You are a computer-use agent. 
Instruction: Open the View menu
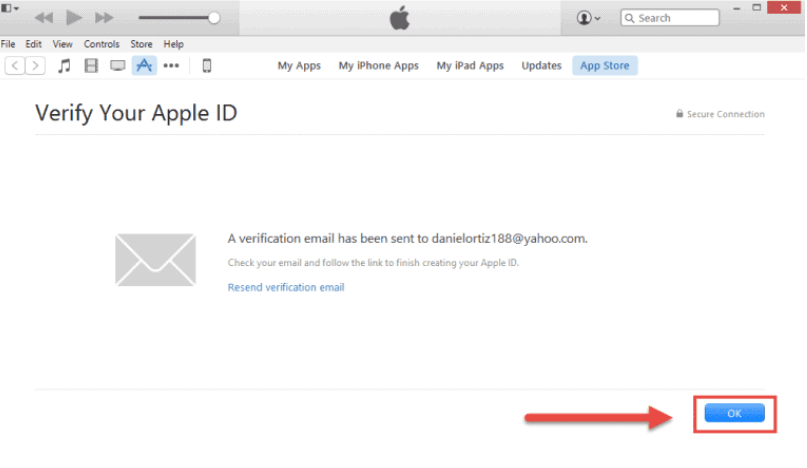click(x=62, y=44)
